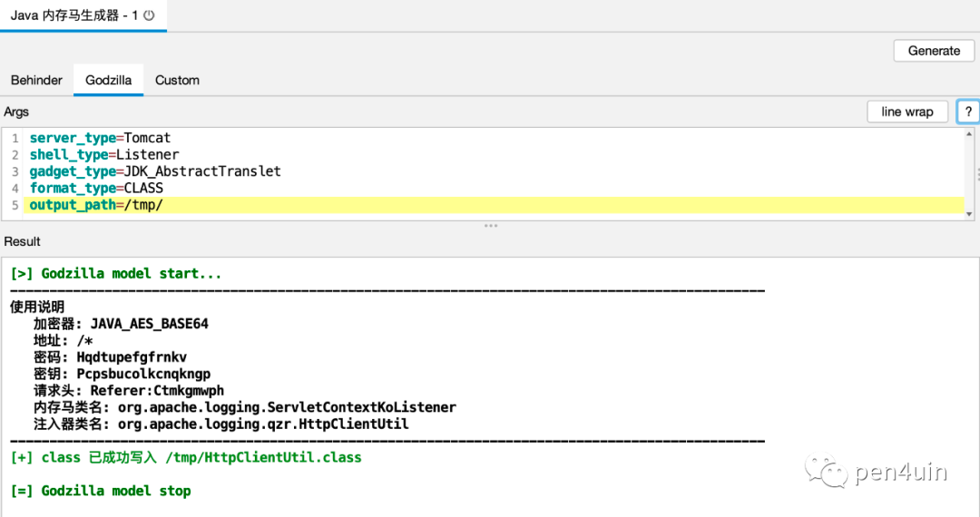Click line number 1 in Args gutter
The height and width of the screenshot is (517, 980).
point(15,138)
